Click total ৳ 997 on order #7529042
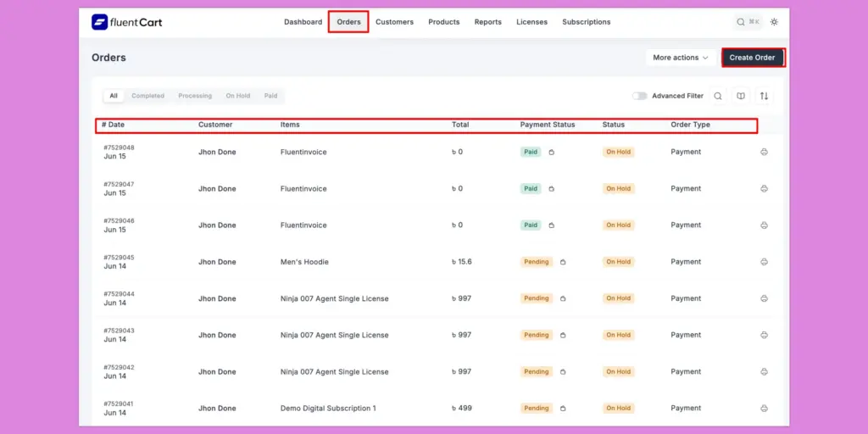 click(x=462, y=371)
